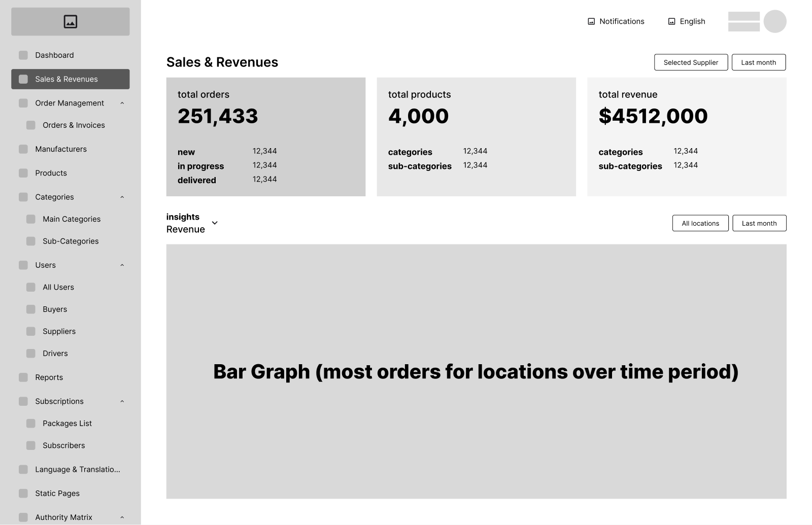Open the All locations filter
Image resolution: width=812 pixels, height=525 pixels.
click(x=700, y=223)
